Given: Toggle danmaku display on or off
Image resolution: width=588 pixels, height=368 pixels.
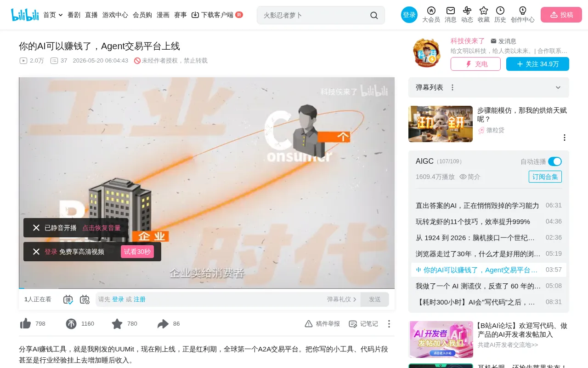Looking at the screenshot, I should tap(68, 299).
